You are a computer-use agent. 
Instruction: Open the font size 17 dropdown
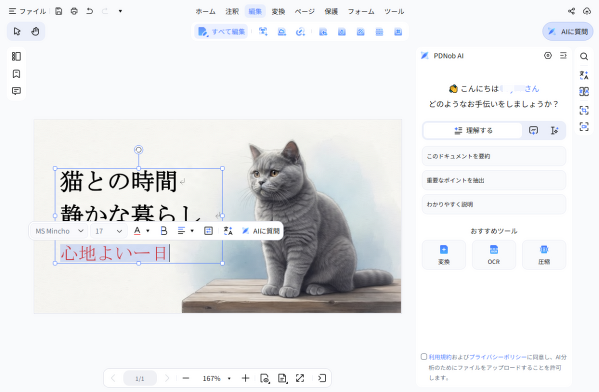coord(108,231)
